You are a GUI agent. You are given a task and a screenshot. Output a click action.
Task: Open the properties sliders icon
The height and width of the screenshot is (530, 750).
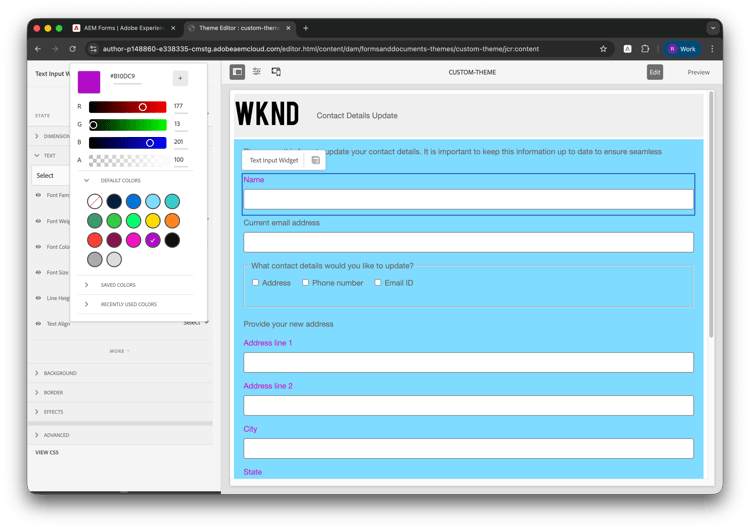pos(257,72)
